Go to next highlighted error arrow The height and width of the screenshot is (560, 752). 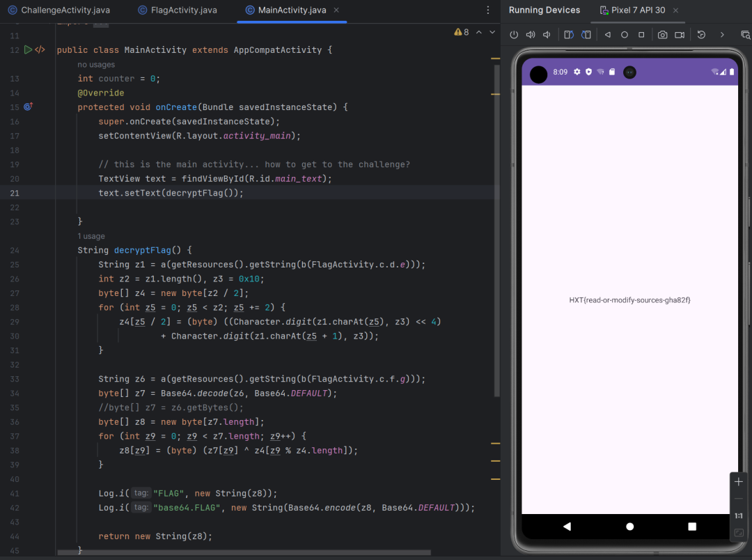tap(492, 32)
